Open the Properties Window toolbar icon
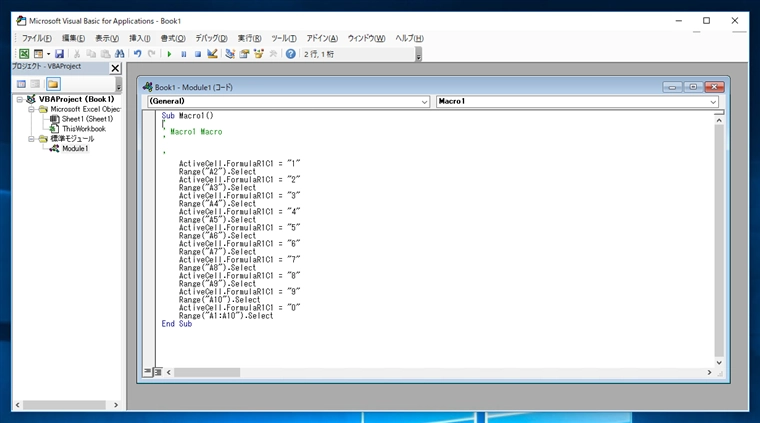 tap(244, 54)
